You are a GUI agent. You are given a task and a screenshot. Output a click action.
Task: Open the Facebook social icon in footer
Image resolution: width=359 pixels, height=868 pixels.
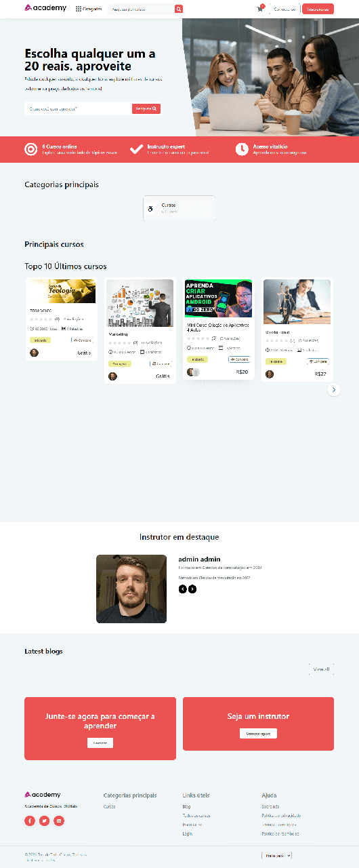click(30, 821)
